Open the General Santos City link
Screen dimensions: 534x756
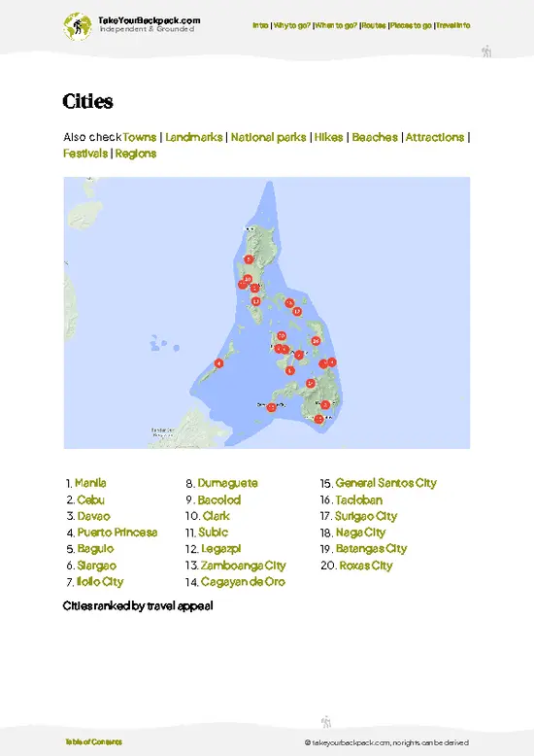pyautogui.click(x=386, y=483)
